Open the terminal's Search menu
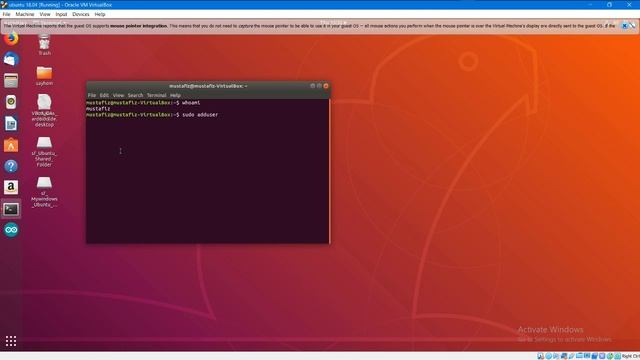Image resolution: width=640 pixels, height=360 pixels. coord(136,95)
